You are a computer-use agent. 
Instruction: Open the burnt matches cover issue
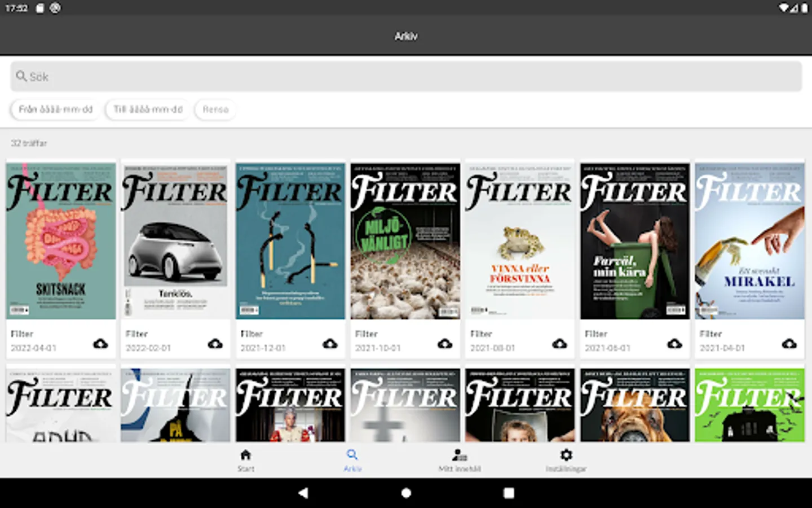tap(290, 241)
